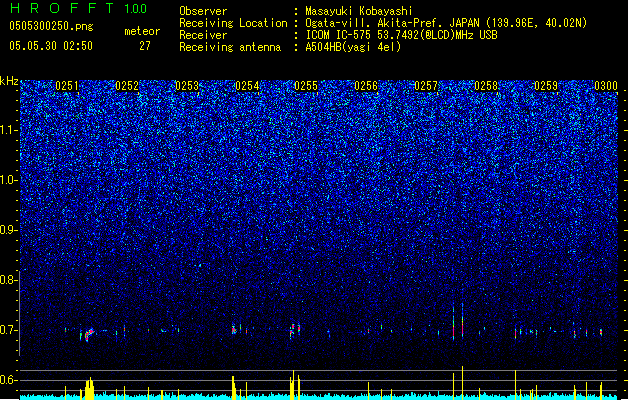Click time marker 0257
The height and width of the screenshot is (400, 629).
tap(426, 86)
